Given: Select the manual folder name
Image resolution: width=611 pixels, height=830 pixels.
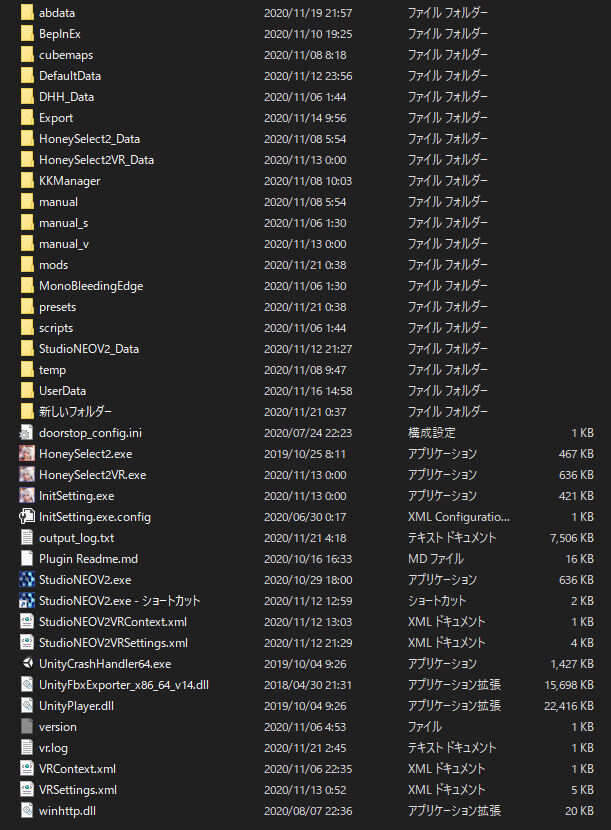Looking at the screenshot, I should click(58, 202).
